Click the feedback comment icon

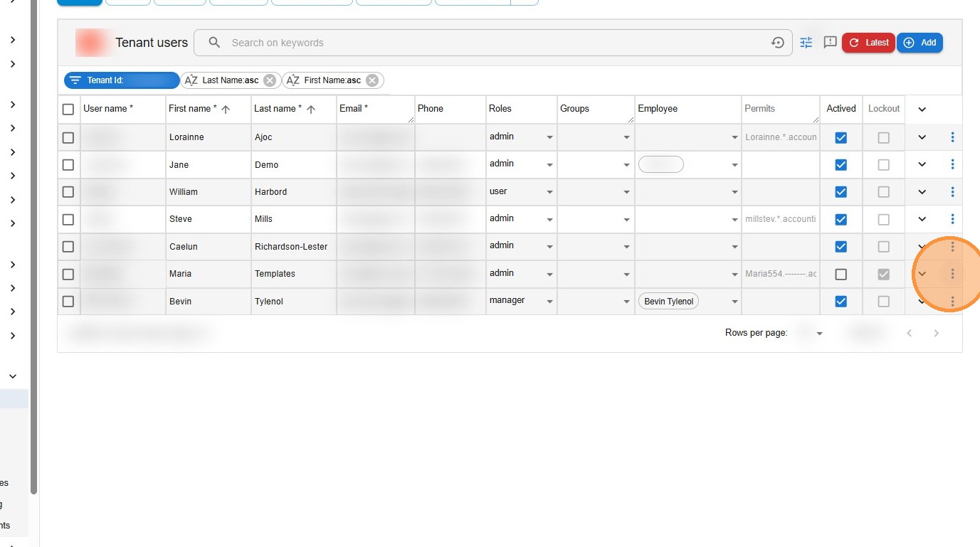tap(830, 43)
